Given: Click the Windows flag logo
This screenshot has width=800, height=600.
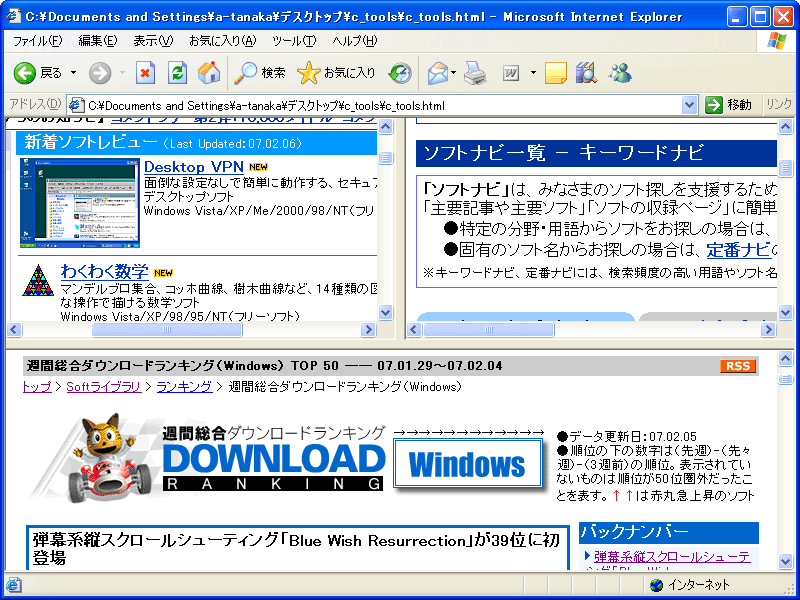Looking at the screenshot, I should [777, 41].
